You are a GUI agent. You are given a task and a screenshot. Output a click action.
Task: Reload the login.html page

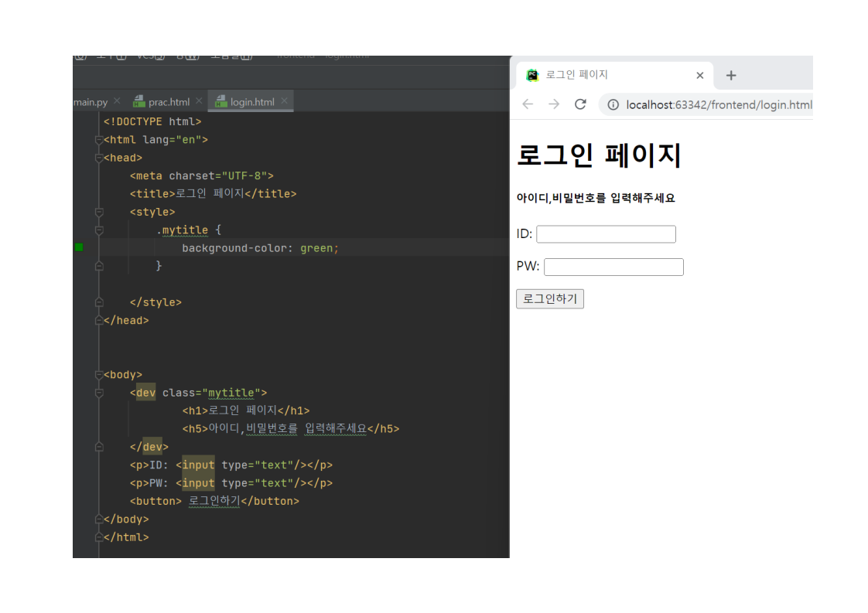(580, 104)
